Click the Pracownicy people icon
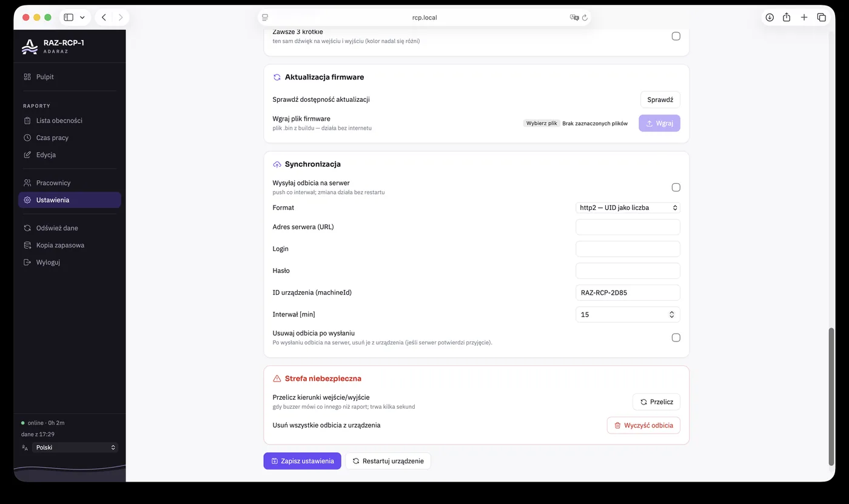 pyautogui.click(x=27, y=183)
